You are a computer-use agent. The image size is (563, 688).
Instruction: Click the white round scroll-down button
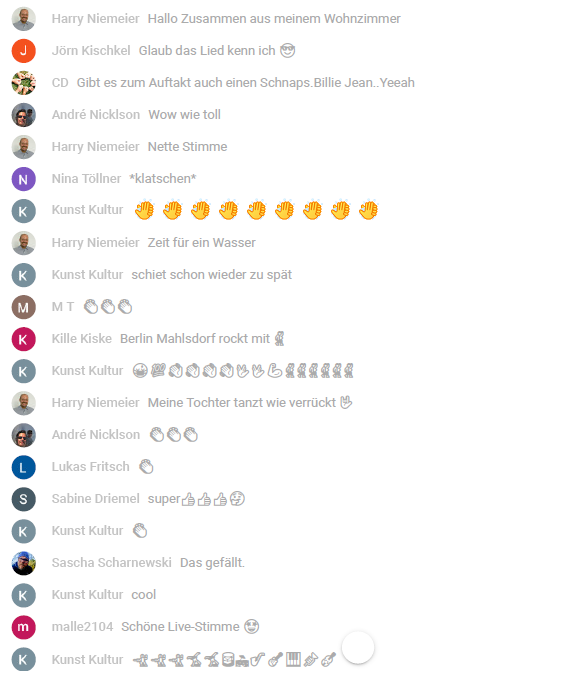coord(358,648)
